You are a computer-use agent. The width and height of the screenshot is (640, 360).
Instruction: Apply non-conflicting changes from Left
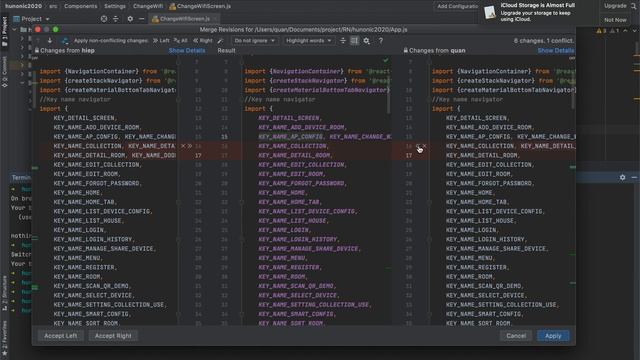[x=161, y=40]
